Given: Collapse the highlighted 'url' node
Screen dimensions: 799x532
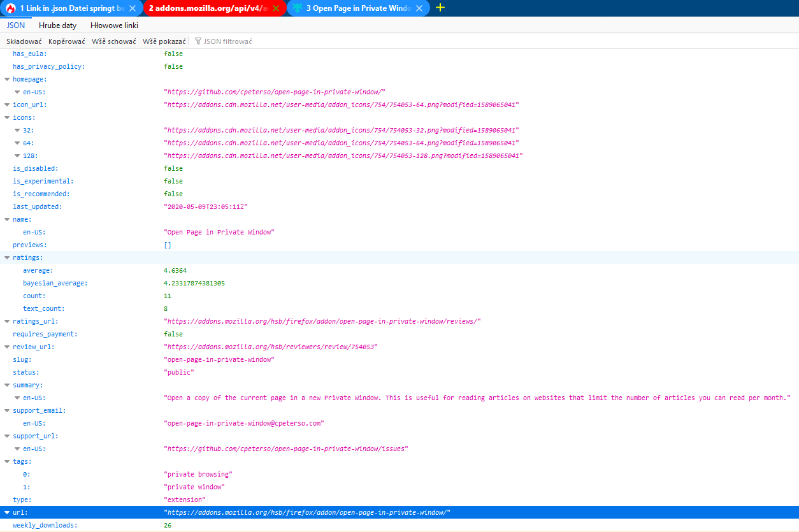Looking at the screenshot, I should 7,512.
